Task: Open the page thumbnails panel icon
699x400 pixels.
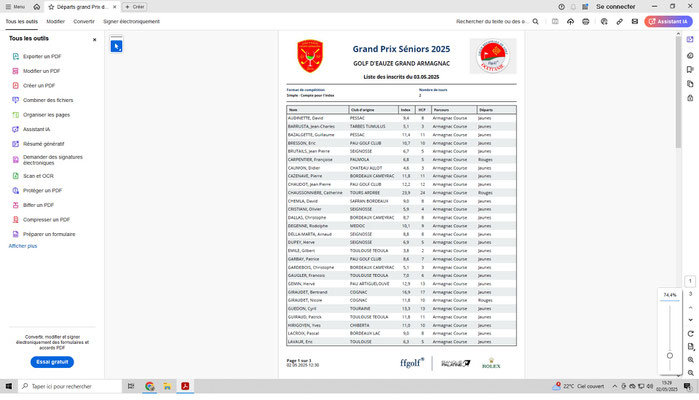Action: [x=690, y=84]
